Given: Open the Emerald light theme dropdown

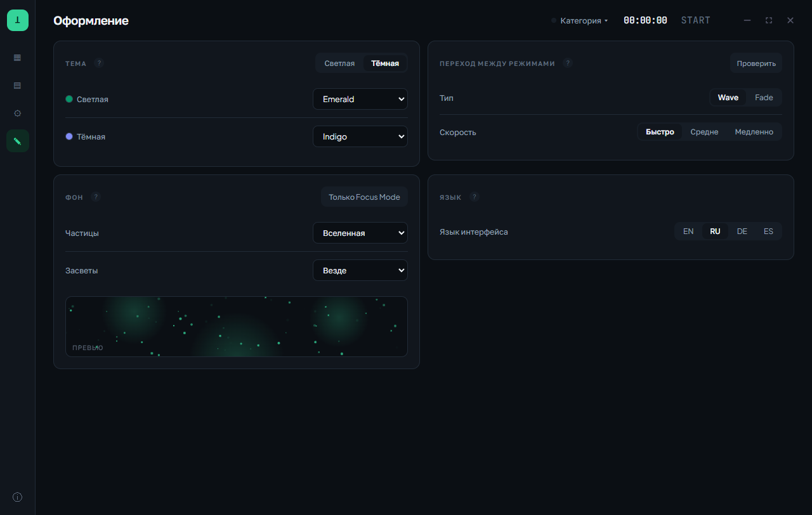Looking at the screenshot, I should [x=360, y=99].
